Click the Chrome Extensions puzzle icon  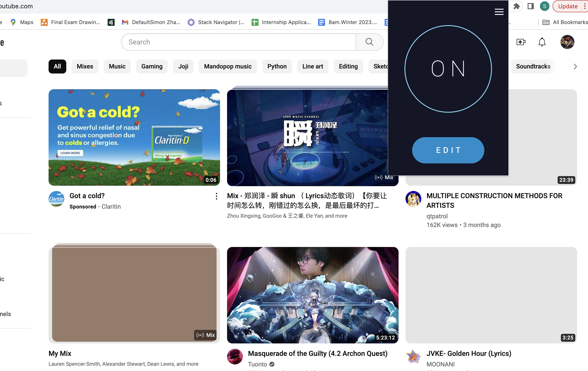coord(516,6)
